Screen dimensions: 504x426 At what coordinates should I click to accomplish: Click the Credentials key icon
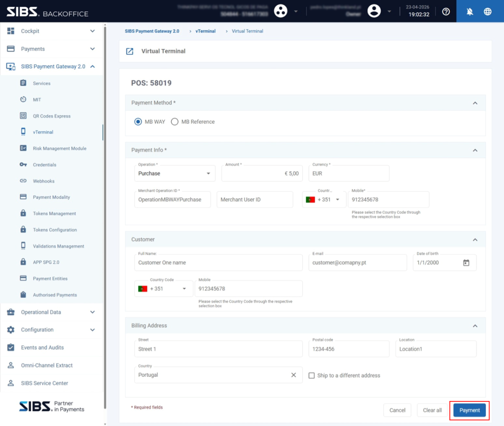pos(23,164)
